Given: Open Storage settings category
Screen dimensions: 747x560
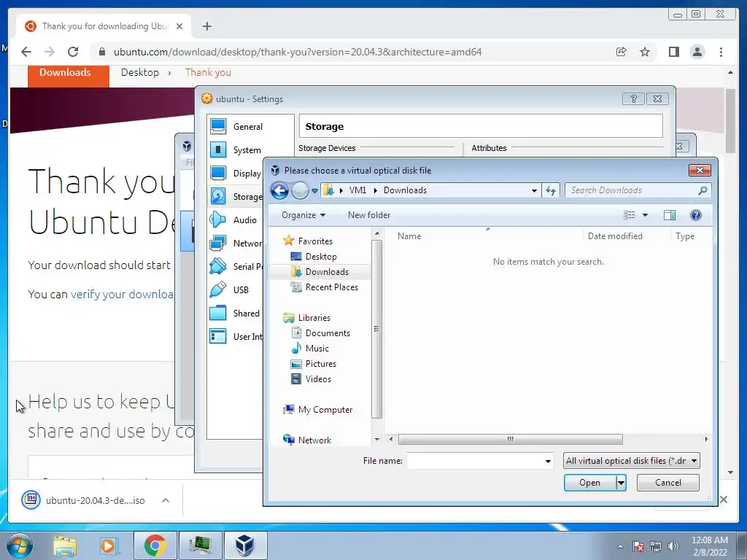Looking at the screenshot, I should click(x=236, y=197).
